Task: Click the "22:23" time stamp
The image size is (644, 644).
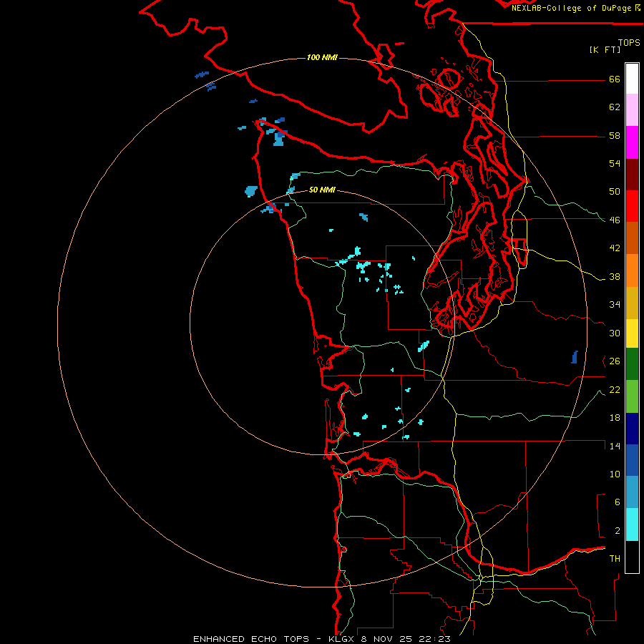Action: [434, 639]
